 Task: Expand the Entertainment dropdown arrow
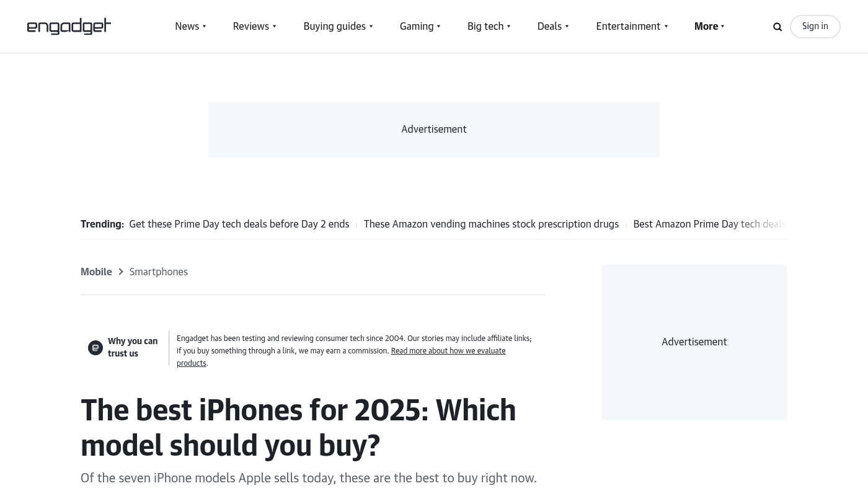(x=666, y=27)
